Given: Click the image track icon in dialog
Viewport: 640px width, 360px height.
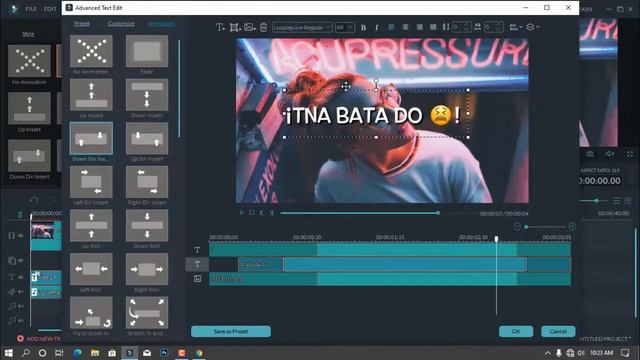Looking at the screenshot, I should pos(197,279).
